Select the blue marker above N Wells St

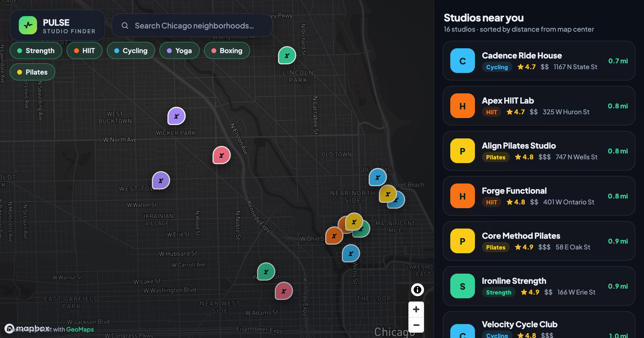351,253
